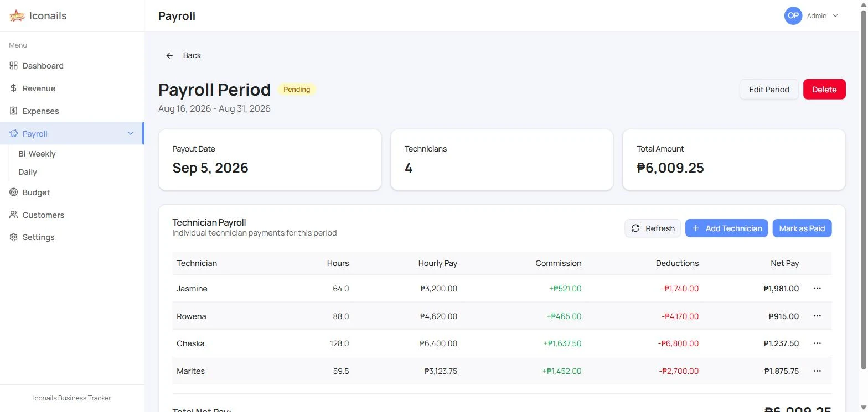This screenshot has height=412, width=868.
Task: Click the Customers people icon
Action: tap(13, 215)
